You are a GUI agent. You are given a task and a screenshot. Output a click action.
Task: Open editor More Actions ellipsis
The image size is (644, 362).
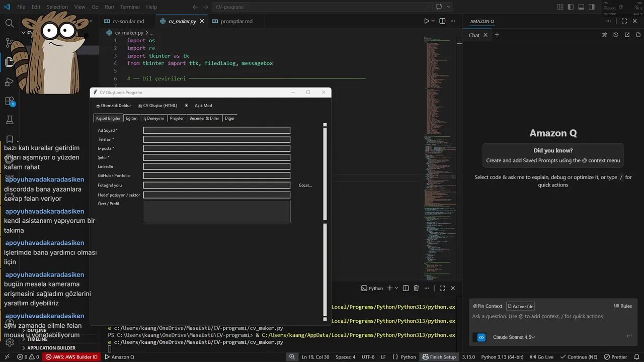click(x=453, y=21)
